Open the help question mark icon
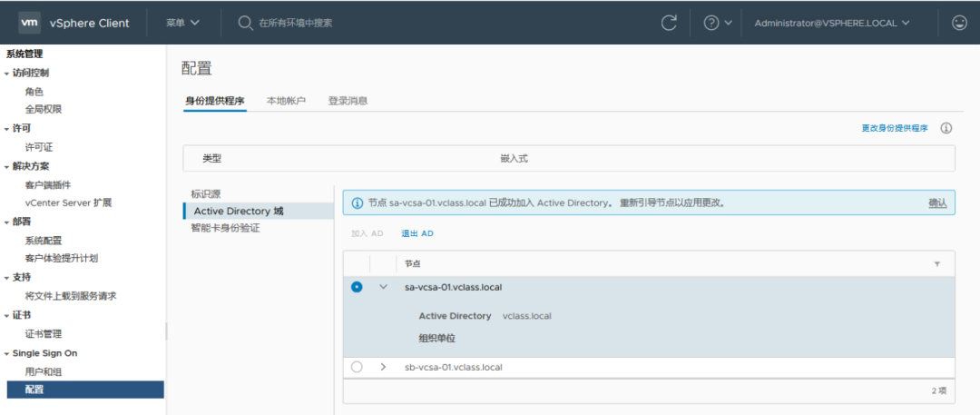This screenshot has height=415, width=980. point(711,23)
